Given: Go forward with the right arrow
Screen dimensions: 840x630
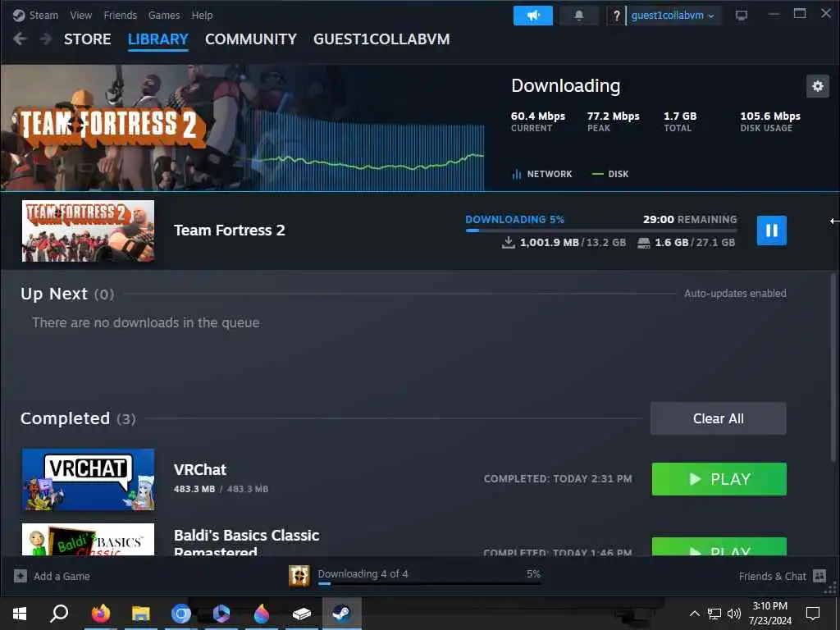Looking at the screenshot, I should click(x=46, y=39).
